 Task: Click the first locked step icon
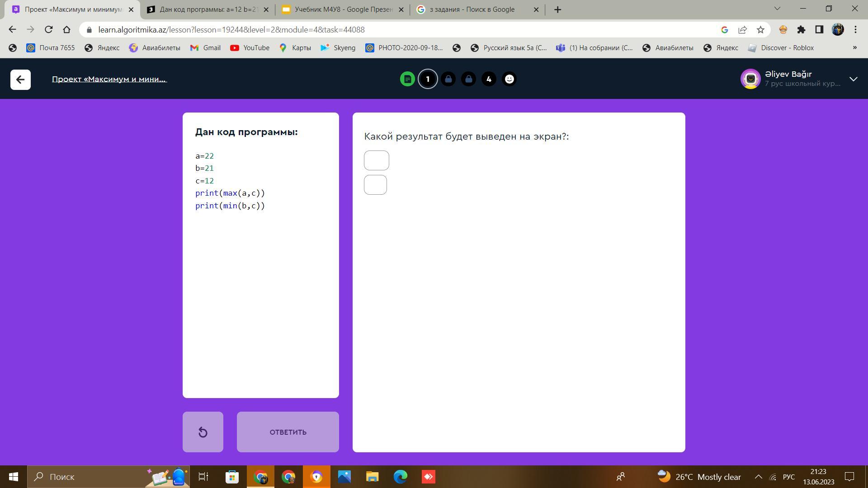[448, 79]
